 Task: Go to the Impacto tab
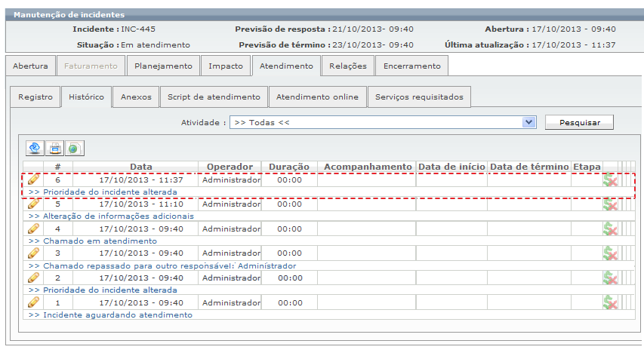click(x=226, y=66)
